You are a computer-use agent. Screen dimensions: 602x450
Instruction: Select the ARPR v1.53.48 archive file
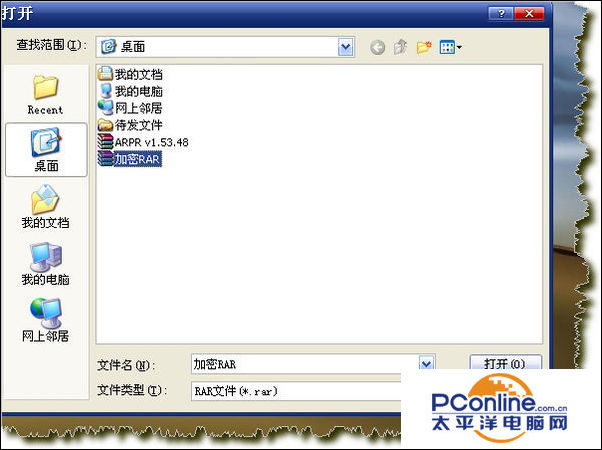(x=150, y=142)
